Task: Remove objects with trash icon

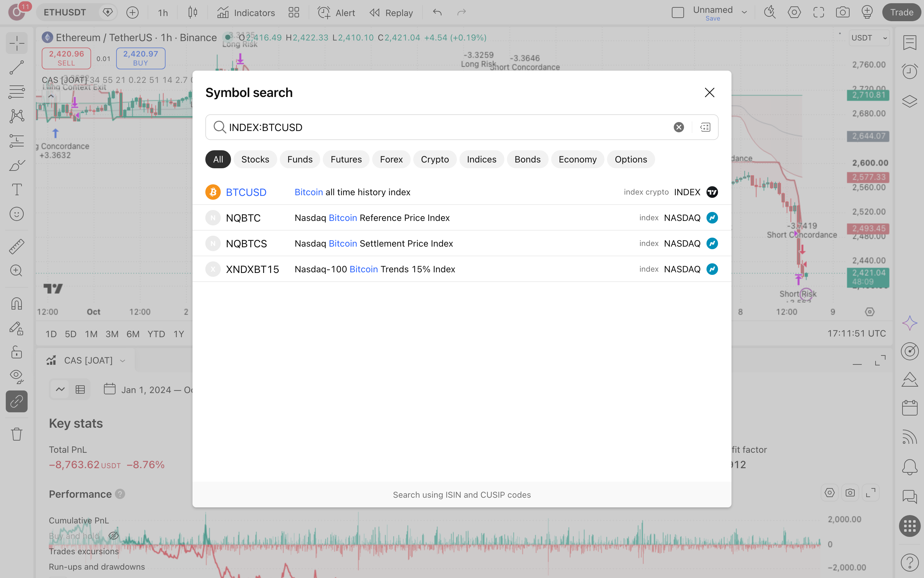Action: (16, 434)
